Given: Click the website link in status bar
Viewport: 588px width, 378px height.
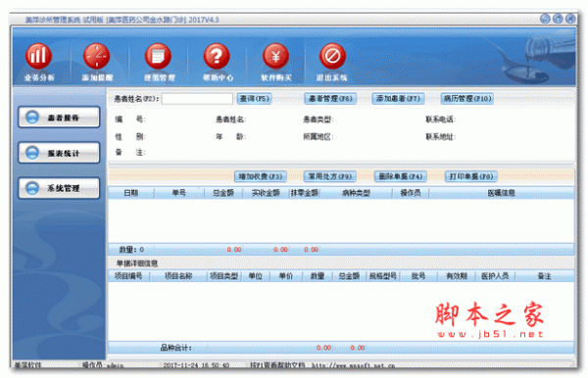Looking at the screenshot, I should [x=353, y=365].
